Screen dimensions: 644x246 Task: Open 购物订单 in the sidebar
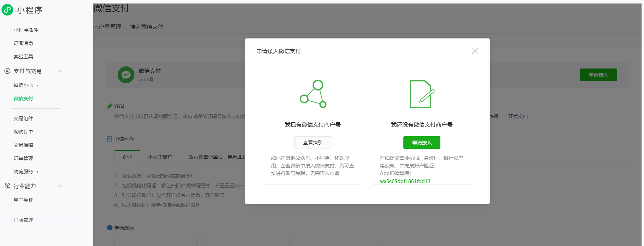click(x=23, y=132)
